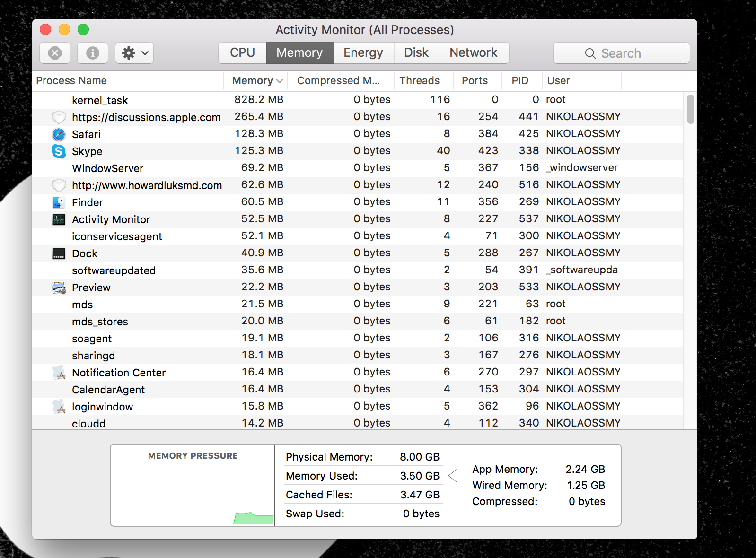Select the softwareupdated process

(x=358, y=270)
